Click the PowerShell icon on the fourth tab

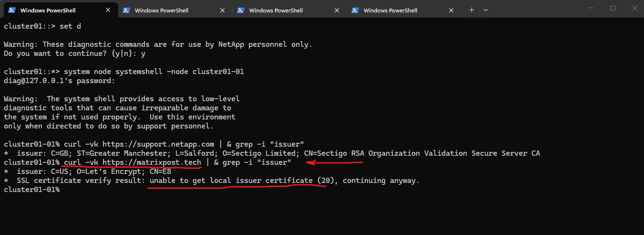click(x=355, y=10)
